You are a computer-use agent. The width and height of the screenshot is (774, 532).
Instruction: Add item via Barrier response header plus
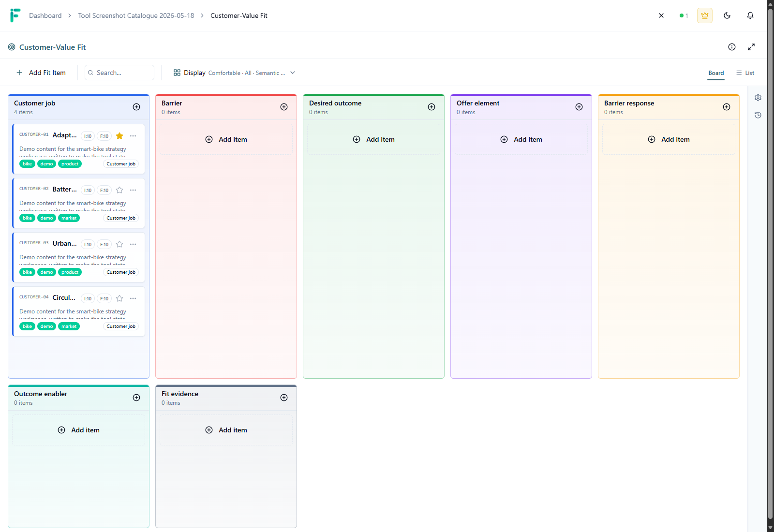pyautogui.click(x=727, y=107)
